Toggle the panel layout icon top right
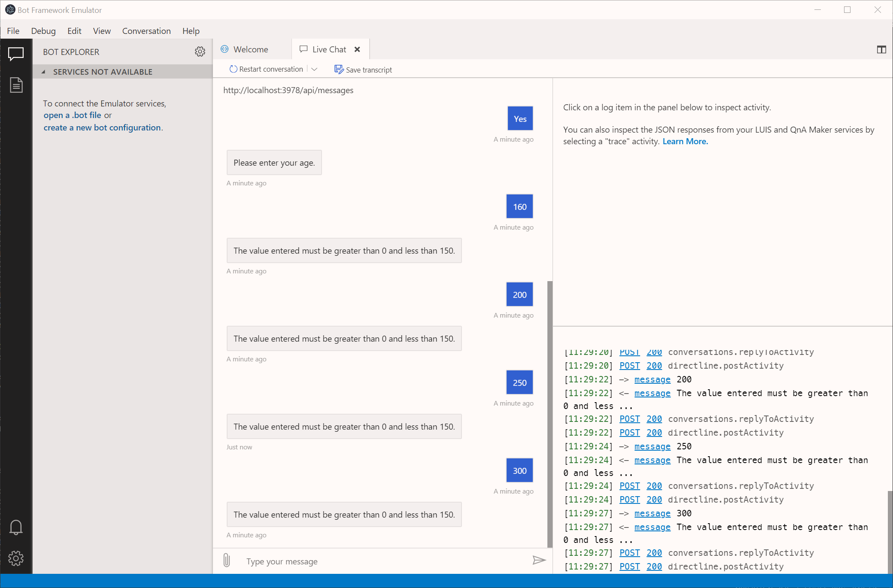The width and height of the screenshot is (893, 588). [881, 50]
